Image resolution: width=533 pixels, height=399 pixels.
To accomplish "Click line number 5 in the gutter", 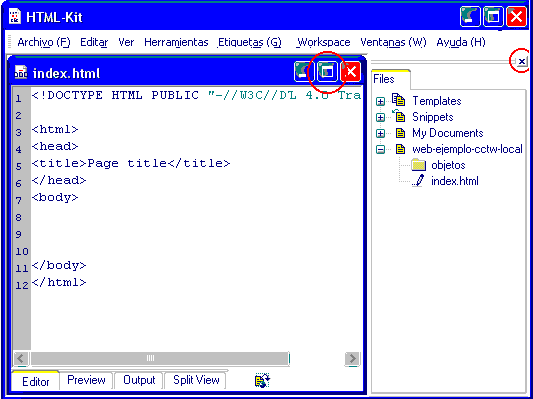I will pyautogui.click(x=18, y=167).
